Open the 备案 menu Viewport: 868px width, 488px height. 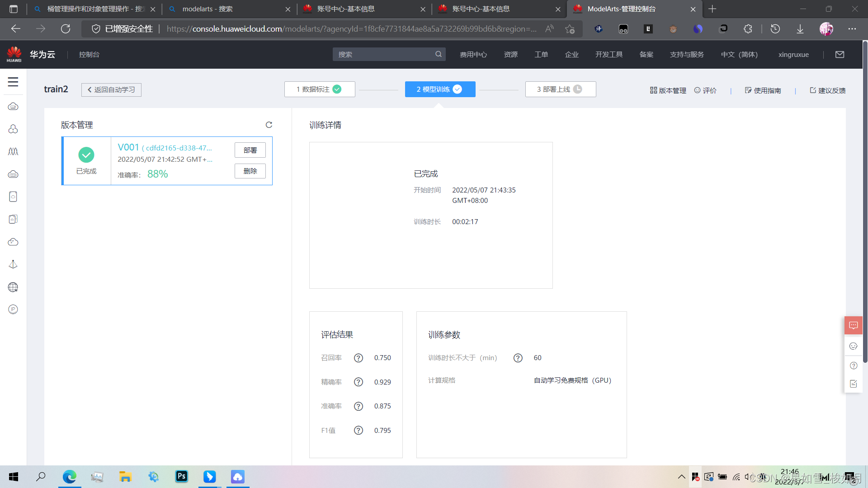(646, 55)
